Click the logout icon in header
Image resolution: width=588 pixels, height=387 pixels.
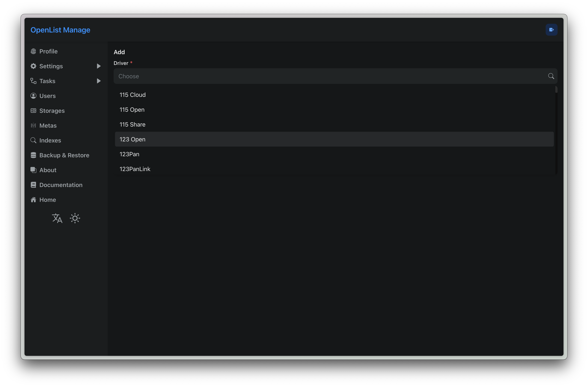[551, 30]
